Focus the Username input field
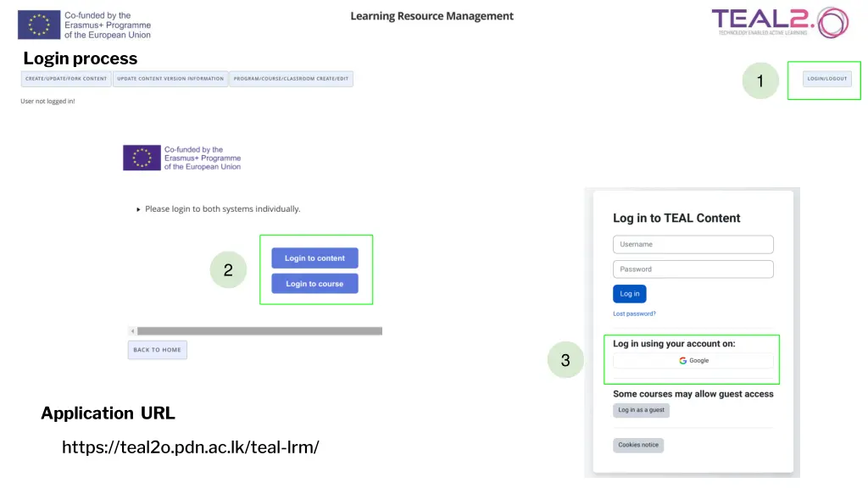 click(693, 244)
